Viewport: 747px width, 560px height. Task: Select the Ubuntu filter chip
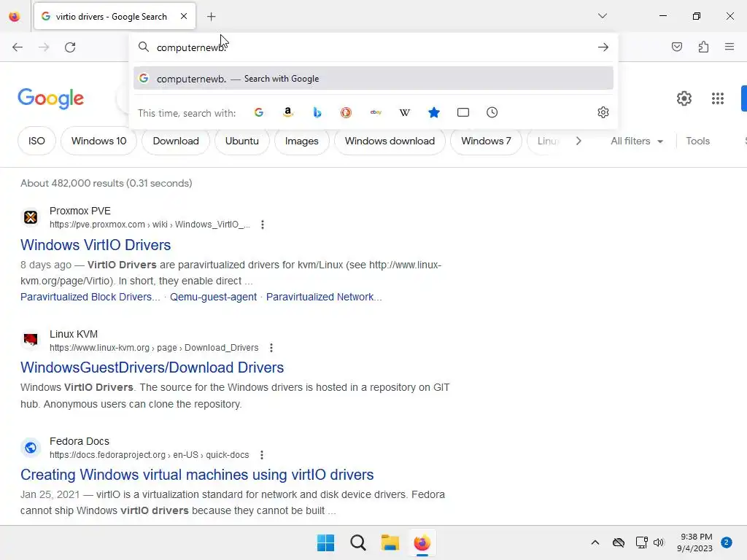[x=242, y=141]
